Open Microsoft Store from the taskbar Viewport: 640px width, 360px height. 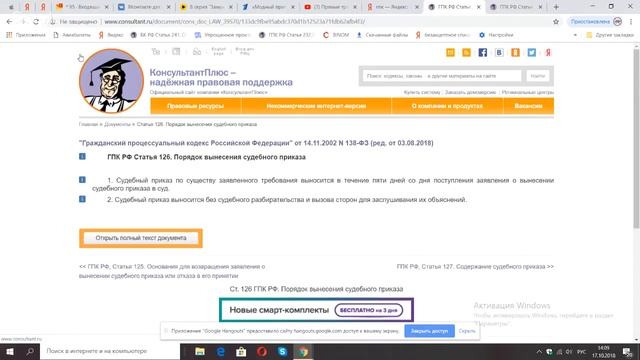[241, 351]
